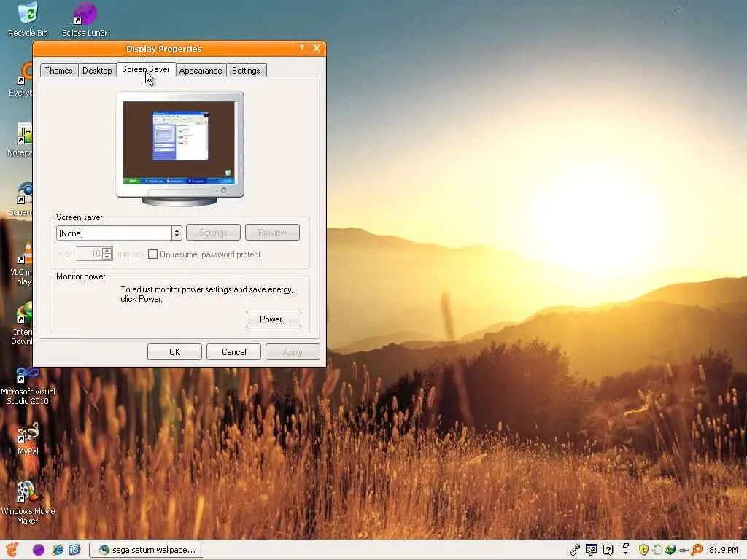Screen dimensions: 747x560
Task: Confirm with the OK button
Action: coord(175,352)
